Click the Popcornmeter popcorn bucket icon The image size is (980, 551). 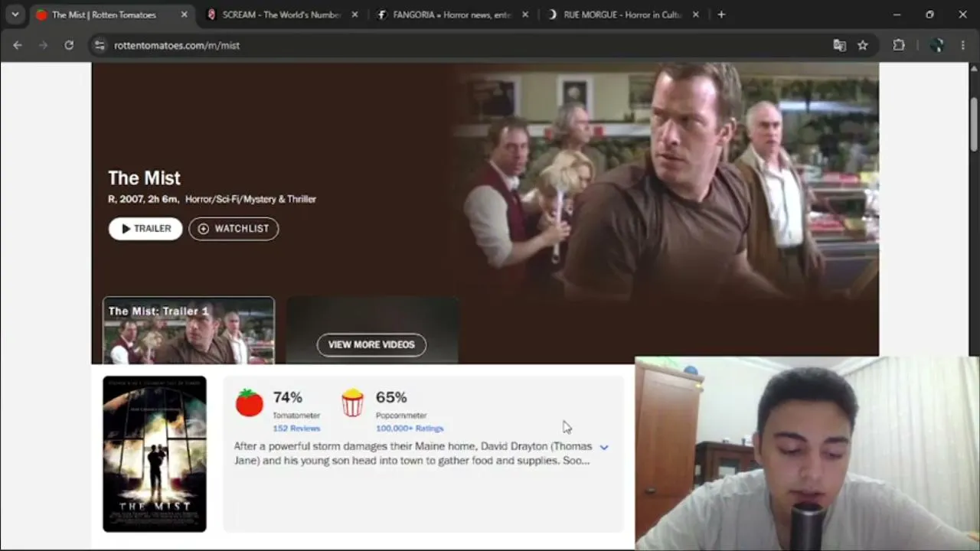[x=352, y=403]
